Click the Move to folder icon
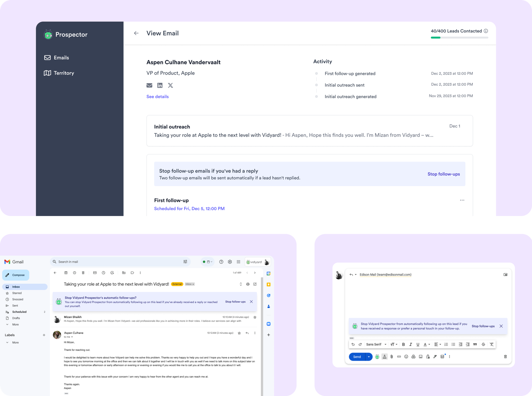 pyautogui.click(x=124, y=273)
